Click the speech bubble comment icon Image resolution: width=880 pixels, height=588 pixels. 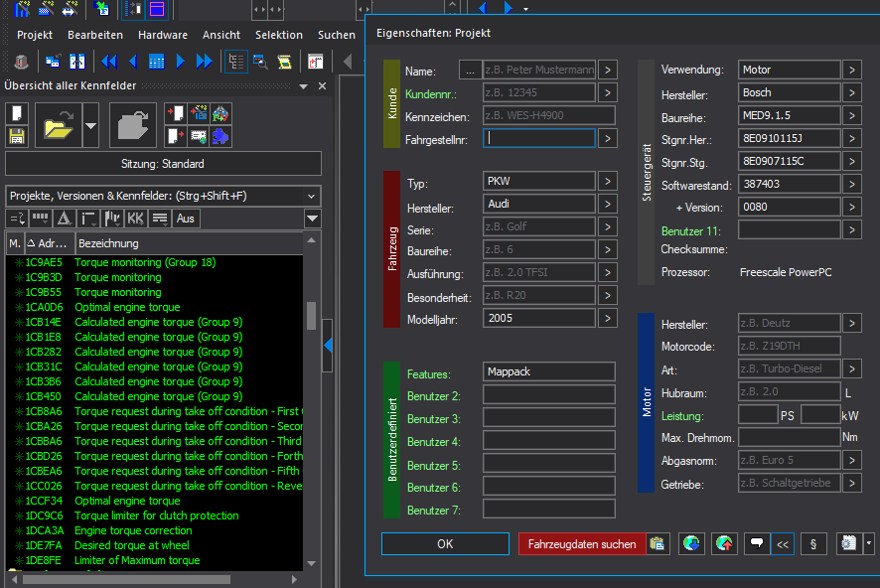coord(756,543)
